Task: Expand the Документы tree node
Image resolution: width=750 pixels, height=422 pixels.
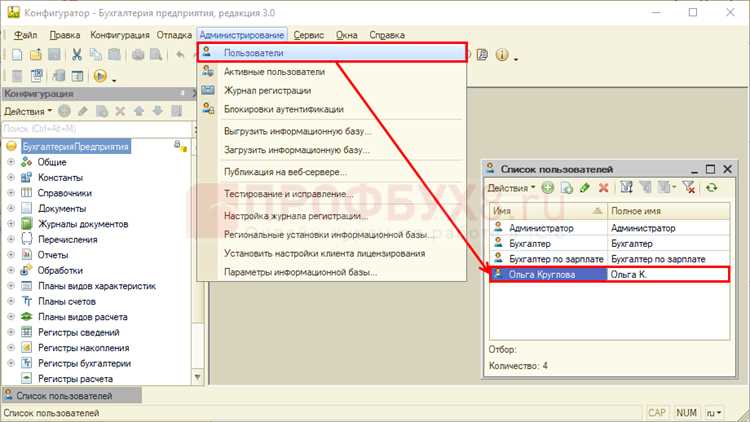Action: (11, 208)
